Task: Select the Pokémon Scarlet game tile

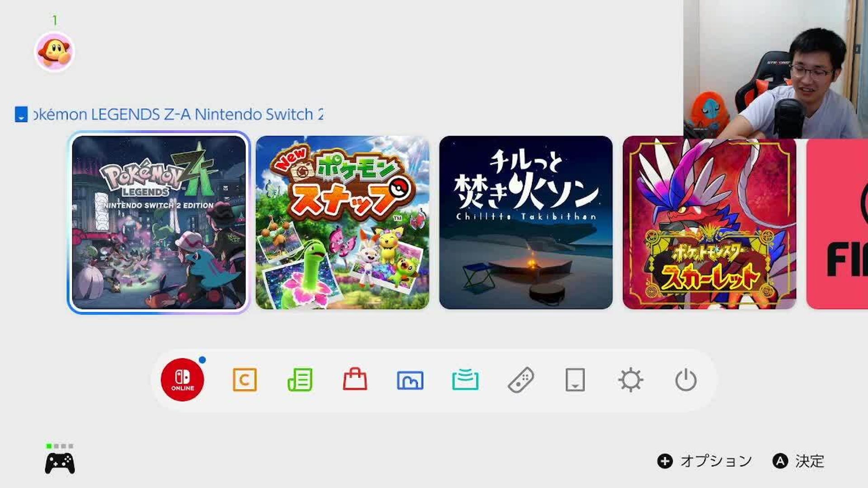Action: point(709,222)
